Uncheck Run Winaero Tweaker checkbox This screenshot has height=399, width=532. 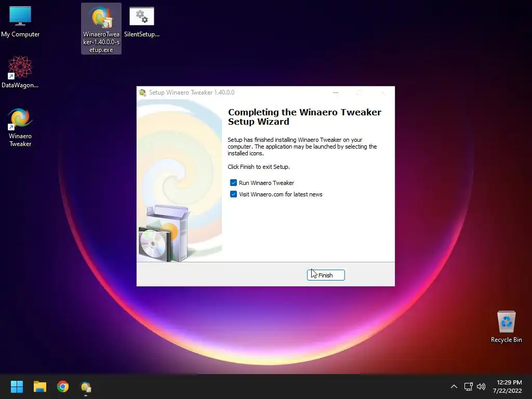[233, 183]
